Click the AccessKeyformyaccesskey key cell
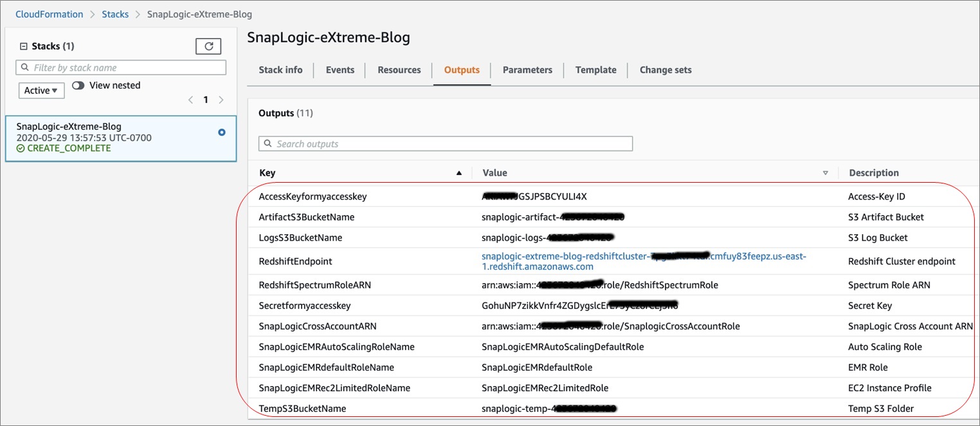 click(x=313, y=196)
